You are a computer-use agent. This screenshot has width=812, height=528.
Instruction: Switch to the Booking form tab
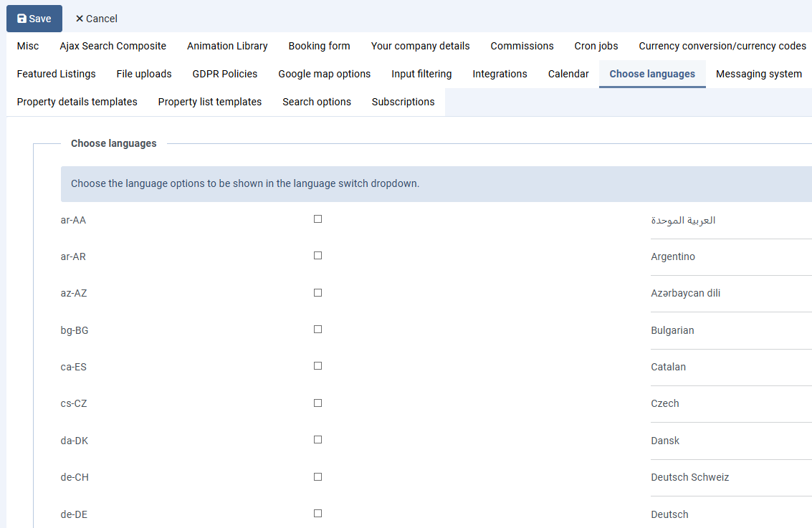(x=319, y=46)
